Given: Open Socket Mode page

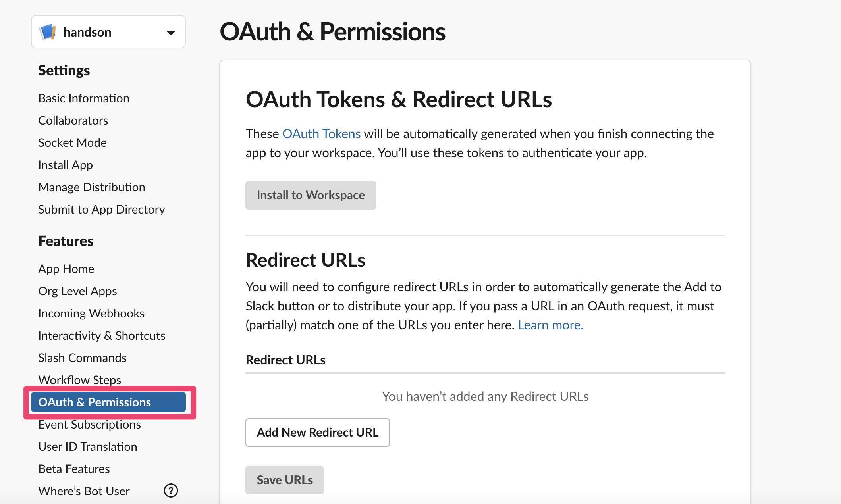Looking at the screenshot, I should [x=72, y=142].
